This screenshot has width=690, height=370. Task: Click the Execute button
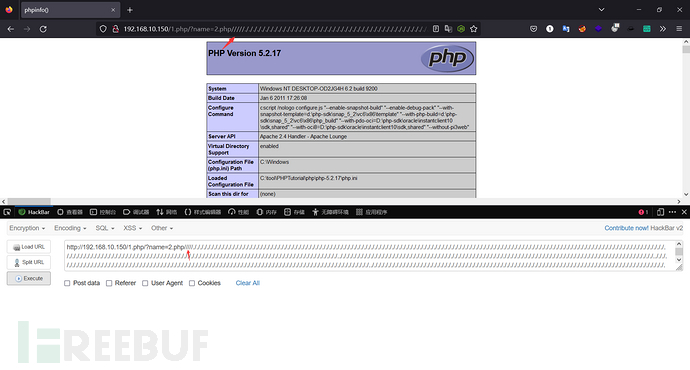click(x=29, y=278)
